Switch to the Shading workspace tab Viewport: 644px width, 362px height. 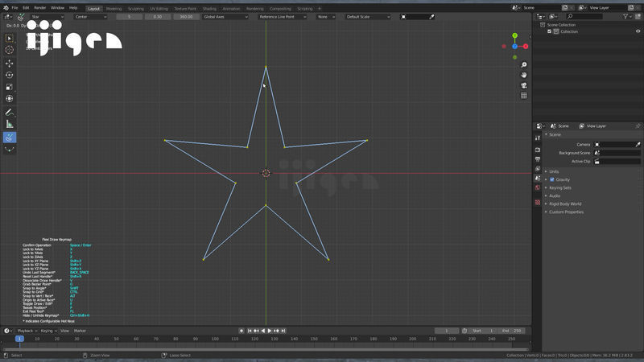click(x=209, y=9)
